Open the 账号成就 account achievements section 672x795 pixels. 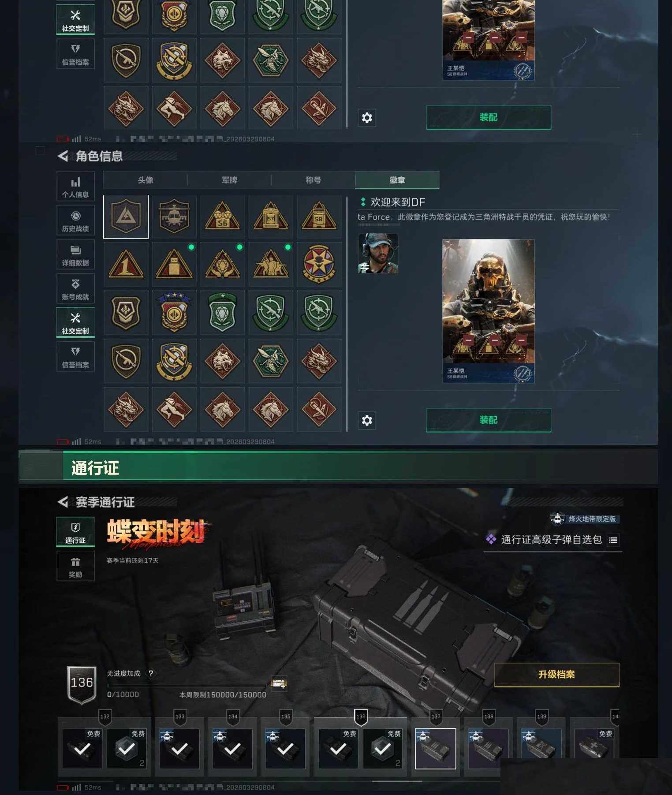(75, 288)
